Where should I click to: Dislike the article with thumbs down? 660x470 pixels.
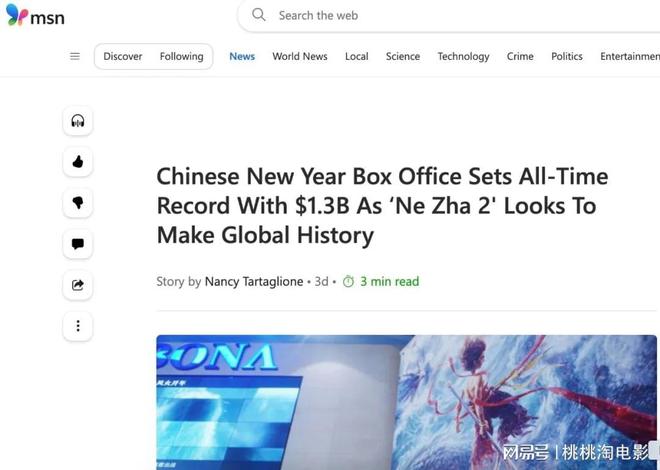78,203
